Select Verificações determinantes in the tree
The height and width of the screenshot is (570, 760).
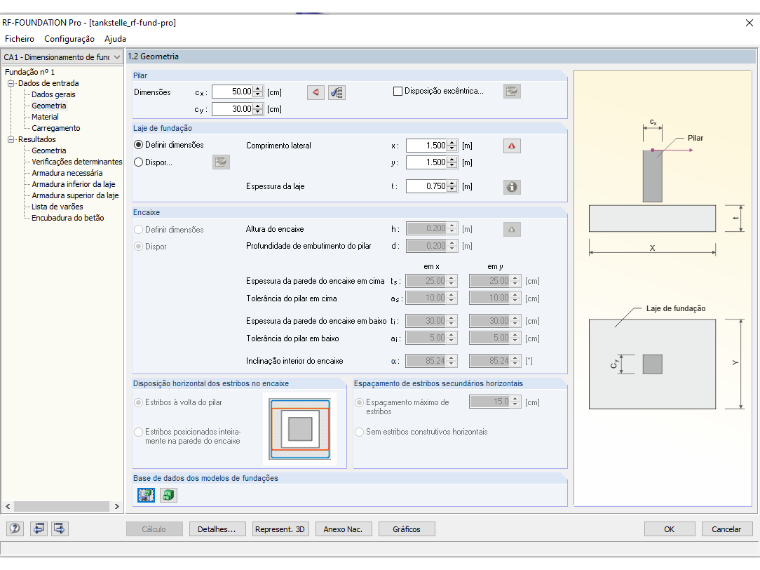tap(77, 162)
